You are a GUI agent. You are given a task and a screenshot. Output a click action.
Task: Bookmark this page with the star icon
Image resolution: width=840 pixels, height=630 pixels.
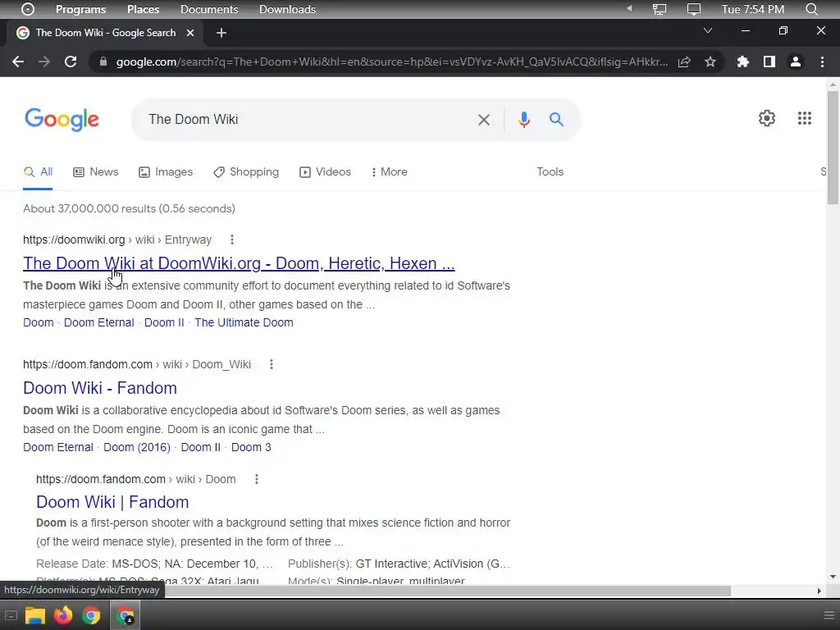click(x=710, y=62)
